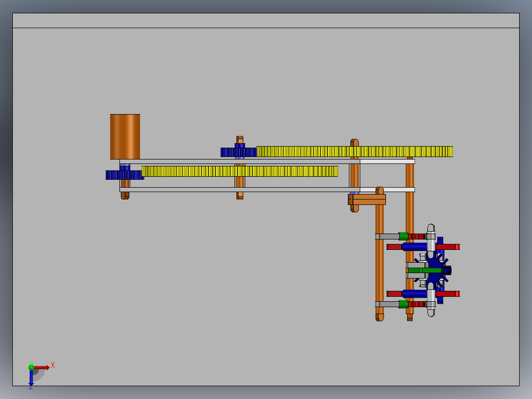Select the lower long yellow gear
The height and width of the screenshot is (399, 532).
pyautogui.click(x=239, y=171)
